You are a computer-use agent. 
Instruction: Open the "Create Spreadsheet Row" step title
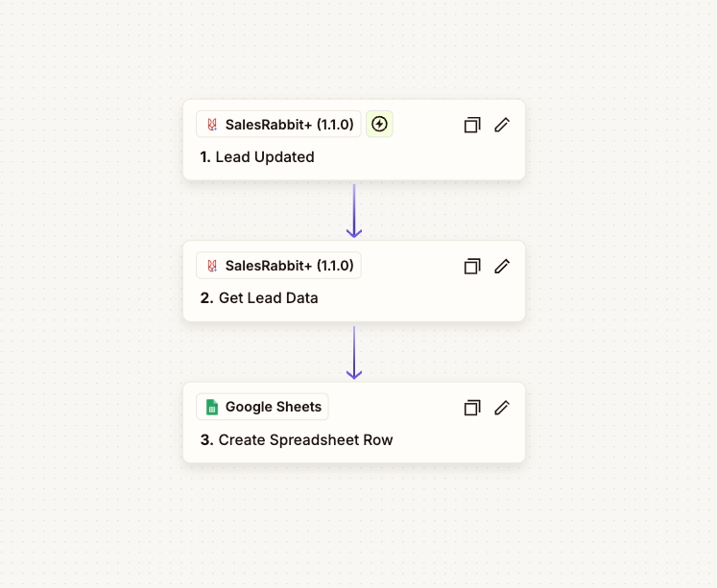point(305,440)
